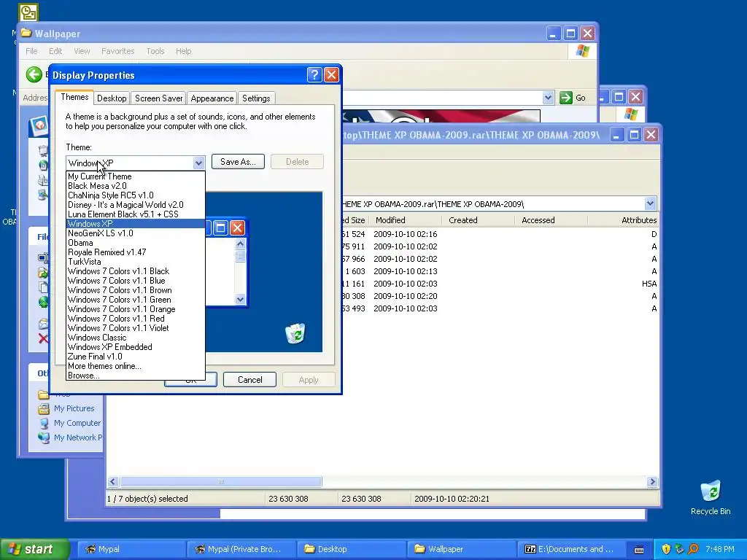Open My Network Places sidebar link
Viewport: 747px width, 560px height.
tap(78, 437)
